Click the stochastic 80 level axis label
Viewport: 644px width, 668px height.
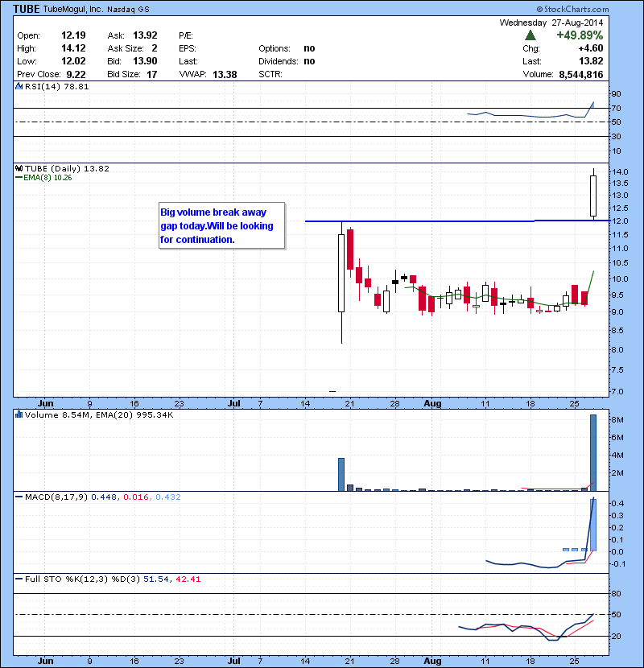pos(617,593)
